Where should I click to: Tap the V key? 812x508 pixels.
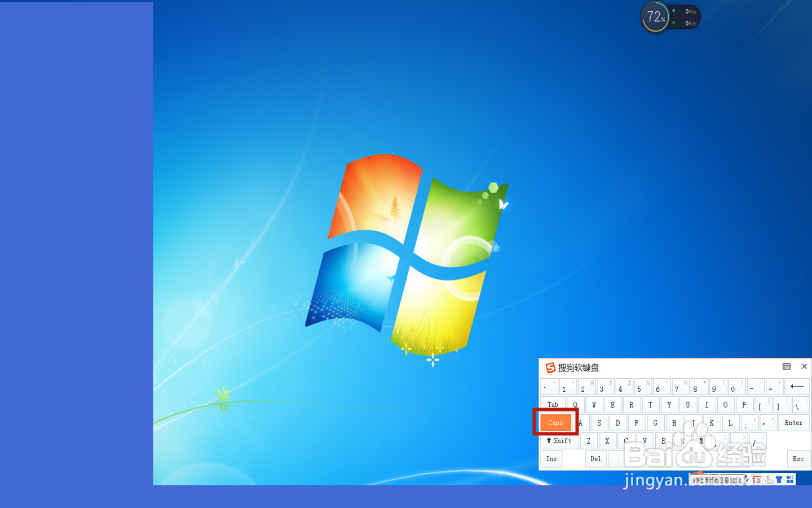[645, 441]
